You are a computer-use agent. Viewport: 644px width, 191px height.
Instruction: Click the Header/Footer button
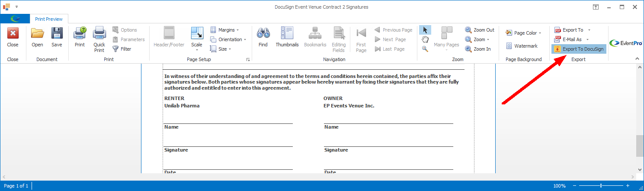(x=169, y=37)
